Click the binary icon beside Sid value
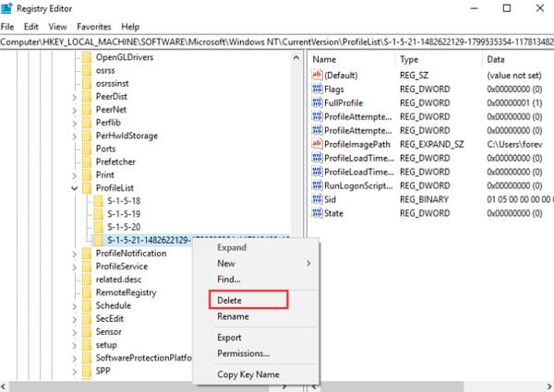The height and width of the screenshot is (392, 554). click(317, 199)
